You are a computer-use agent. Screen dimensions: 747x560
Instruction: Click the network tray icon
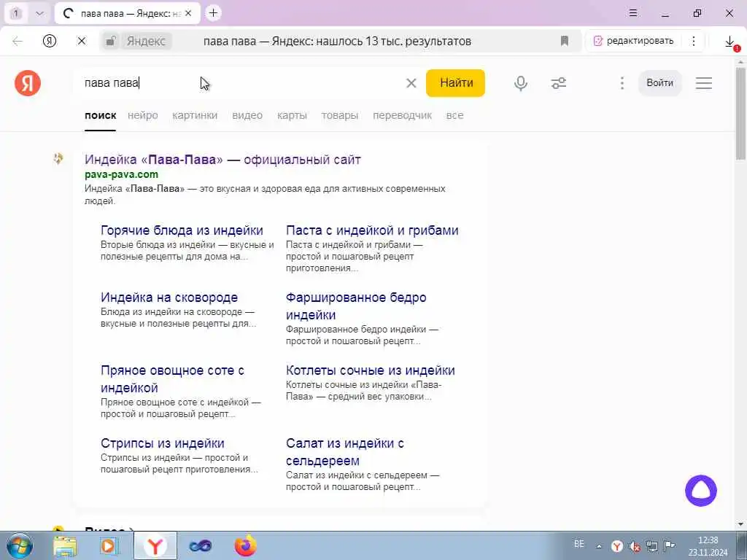[651, 546]
